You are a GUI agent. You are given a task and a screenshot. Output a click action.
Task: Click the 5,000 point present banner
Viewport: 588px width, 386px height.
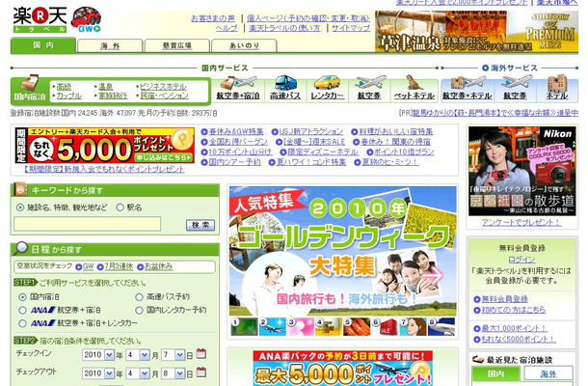click(105, 146)
